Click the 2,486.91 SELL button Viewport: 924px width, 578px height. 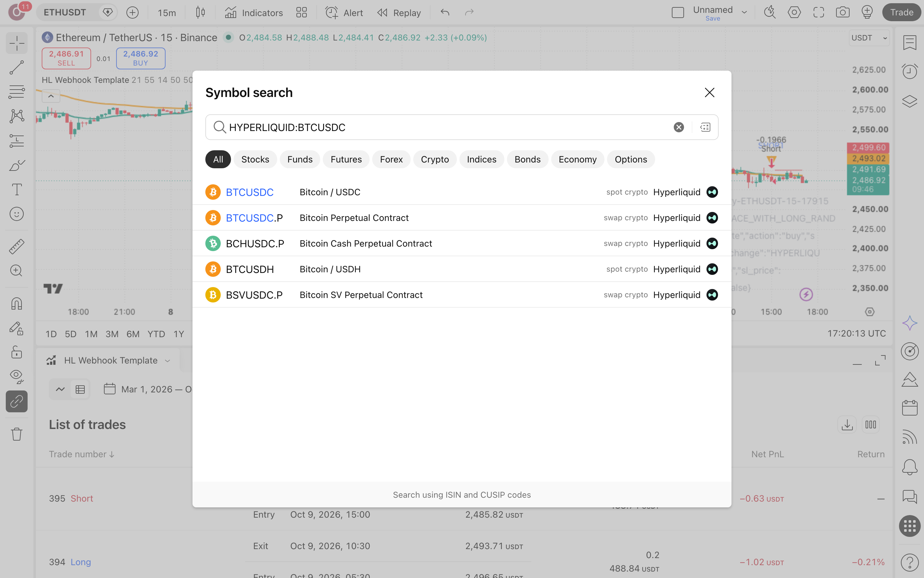coord(66,58)
